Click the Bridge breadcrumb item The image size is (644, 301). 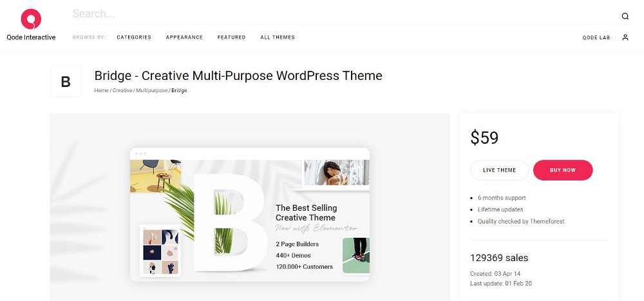[179, 90]
